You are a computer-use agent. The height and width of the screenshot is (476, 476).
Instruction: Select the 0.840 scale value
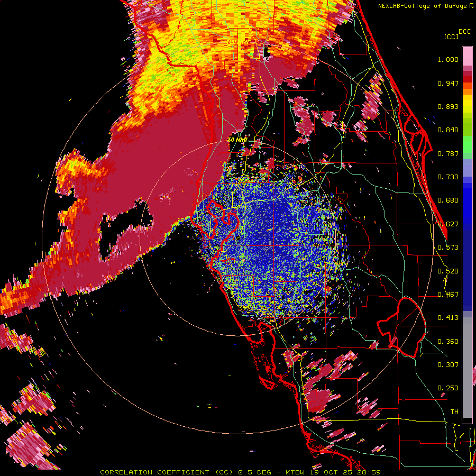448,130
